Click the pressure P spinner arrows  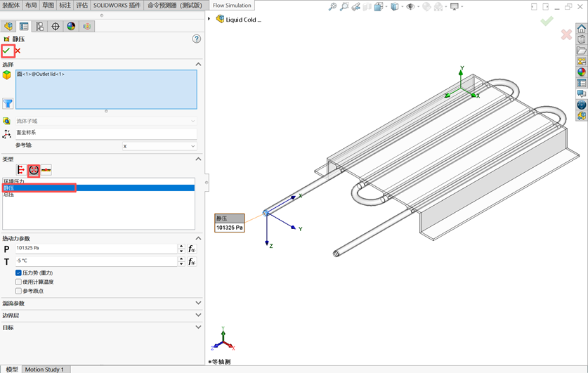[181, 249]
